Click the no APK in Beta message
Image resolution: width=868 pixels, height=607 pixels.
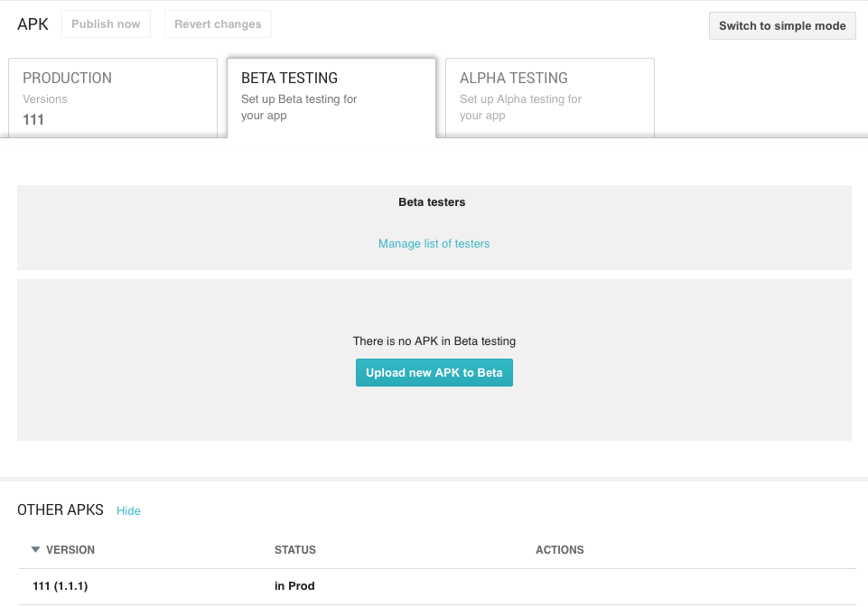(x=434, y=341)
